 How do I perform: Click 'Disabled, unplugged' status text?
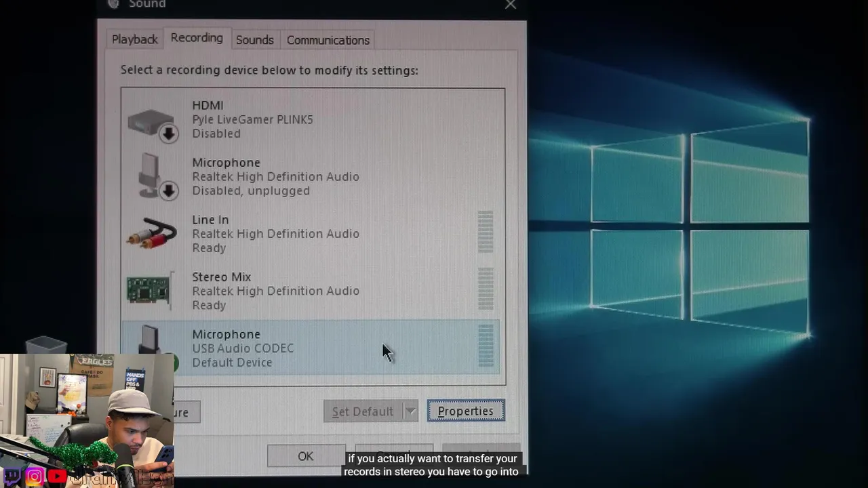click(x=250, y=190)
